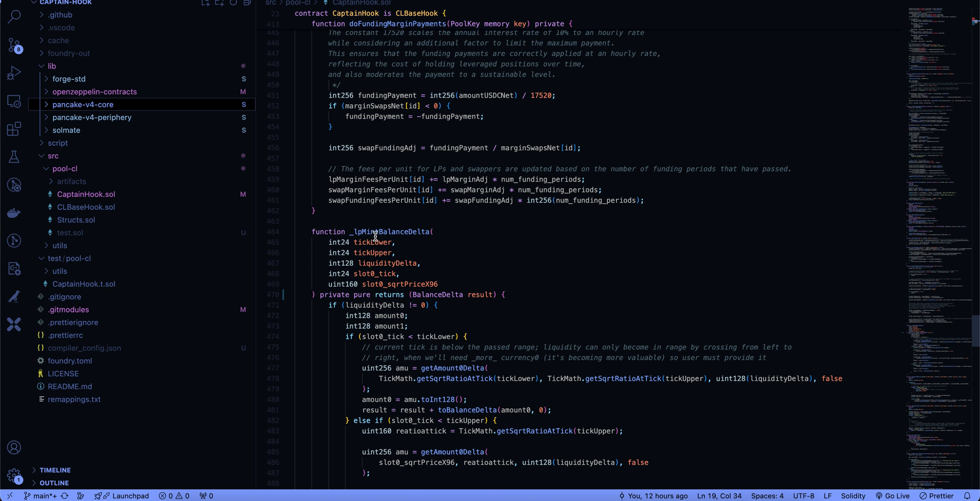The image size is (980, 501).
Task: Open forwarded ports indicator showing 0
Action: point(206,496)
